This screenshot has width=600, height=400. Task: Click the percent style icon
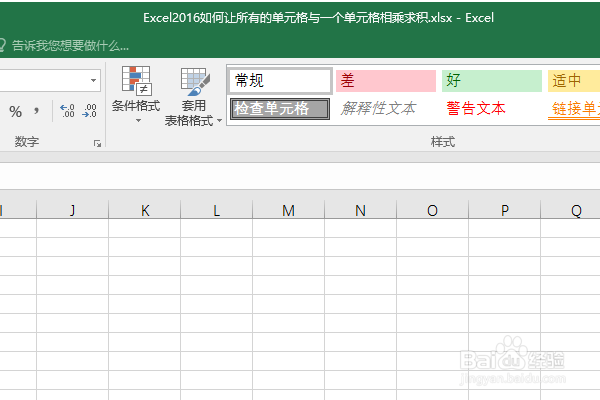click(15, 112)
